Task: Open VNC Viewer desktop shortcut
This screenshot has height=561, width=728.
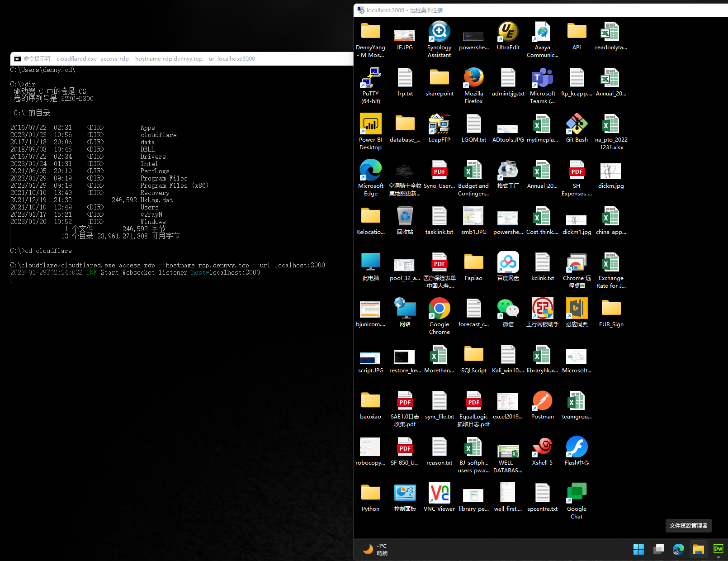Action: click(439, 497)
